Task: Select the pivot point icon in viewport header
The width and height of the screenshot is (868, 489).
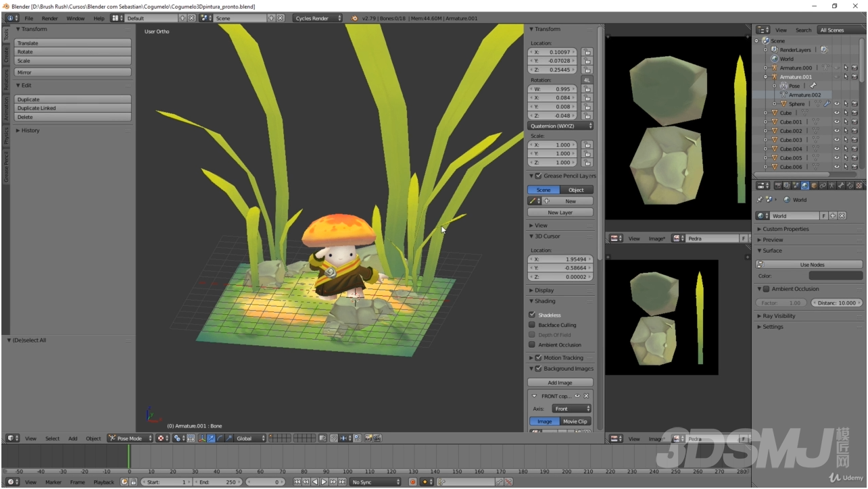Action: [162, 438]
